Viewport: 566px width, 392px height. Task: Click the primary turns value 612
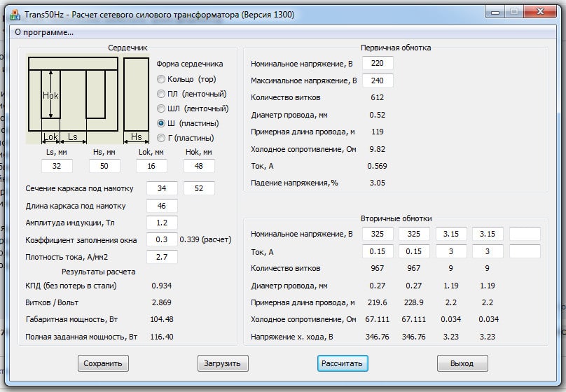377,97
